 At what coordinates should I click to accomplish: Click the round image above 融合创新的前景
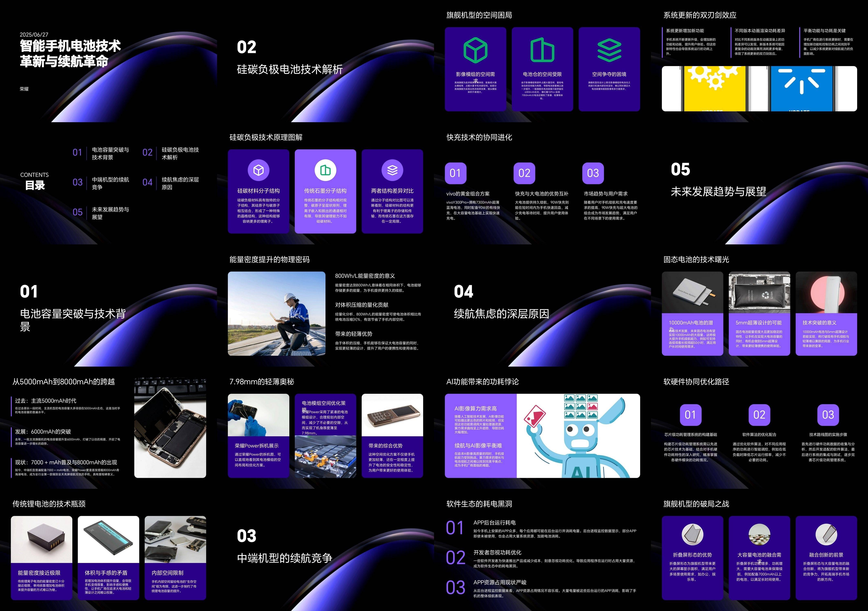826,535
